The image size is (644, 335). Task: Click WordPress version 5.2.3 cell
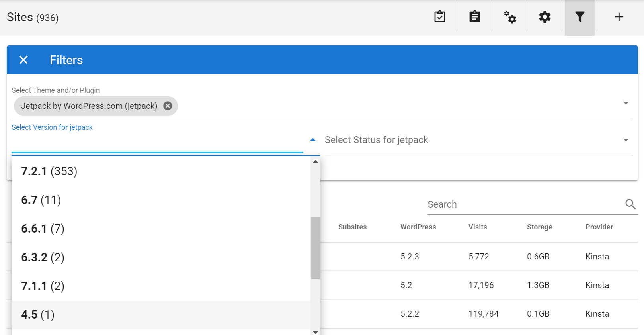[410, 257]
